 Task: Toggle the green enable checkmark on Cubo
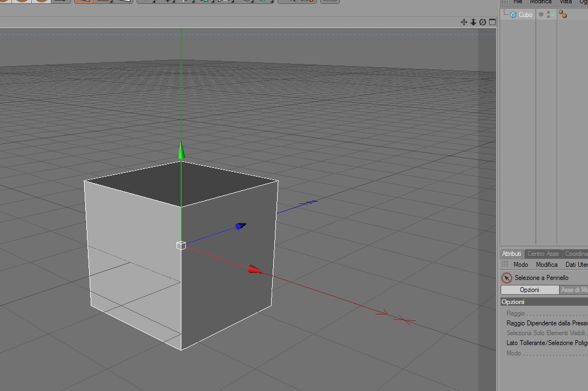click(x=553, y=14)
